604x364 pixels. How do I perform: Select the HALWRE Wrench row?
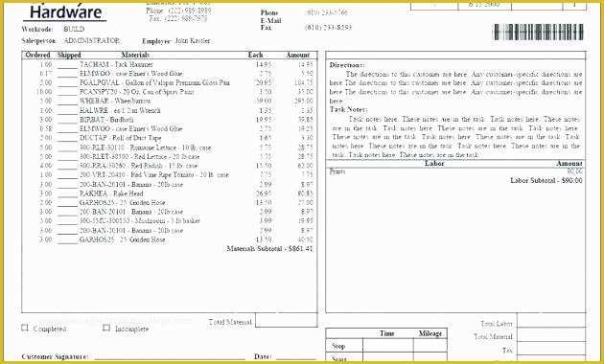coord(169,110)
